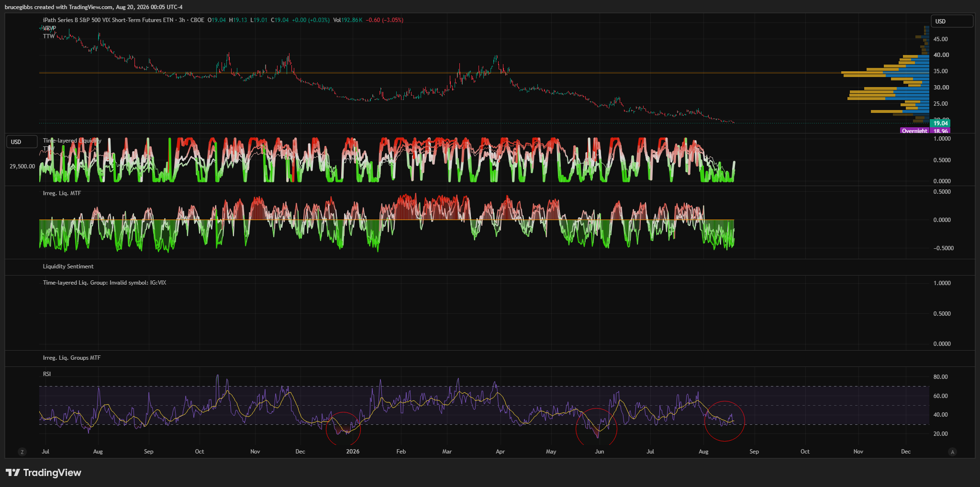Click the 80.00 label on the RSI scale
The image size is (980, 487).
941,377
